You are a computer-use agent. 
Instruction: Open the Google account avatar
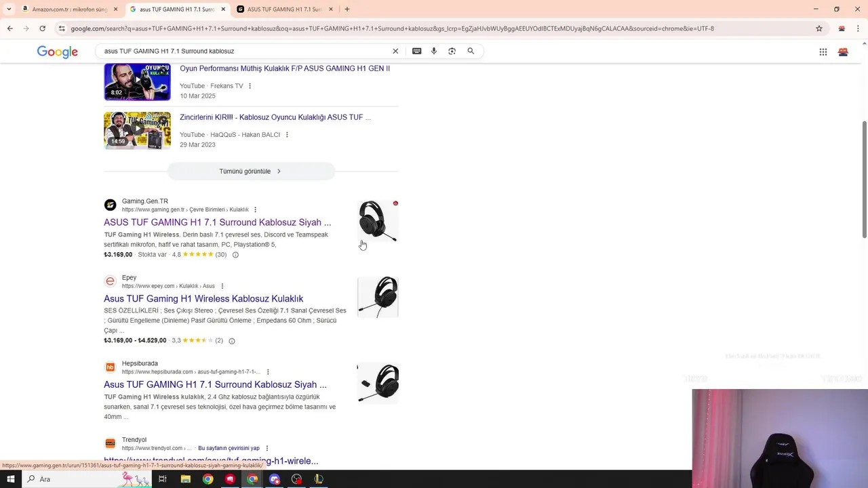(843, 52)
